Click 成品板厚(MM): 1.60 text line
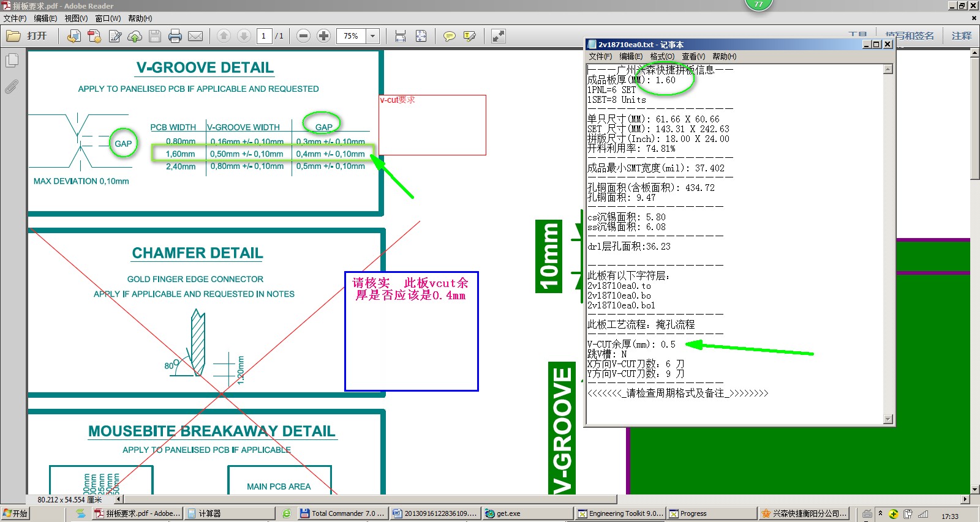This screenshot has width=980, height=522. 631,80
